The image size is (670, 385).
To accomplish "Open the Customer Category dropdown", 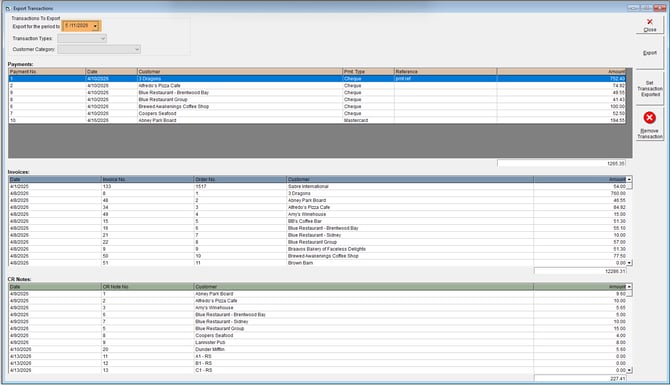I will [x=137, y=50].
